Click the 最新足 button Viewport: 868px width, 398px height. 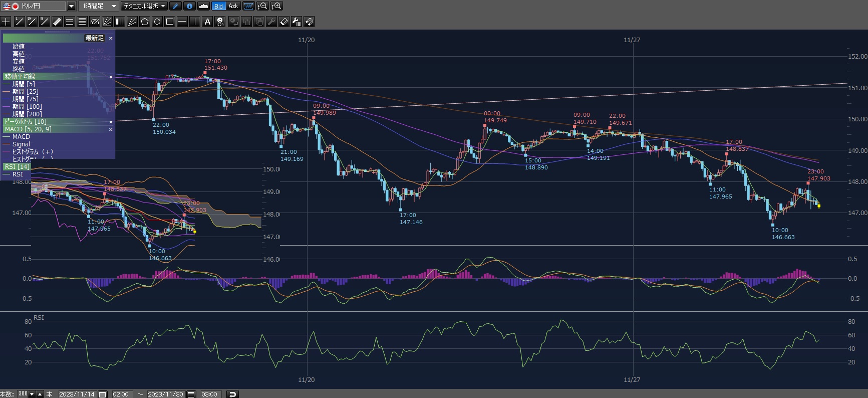point(95,38)
